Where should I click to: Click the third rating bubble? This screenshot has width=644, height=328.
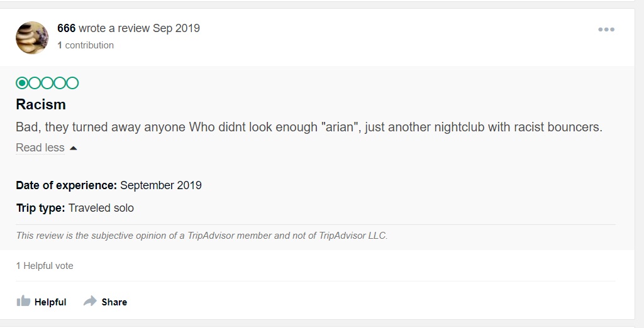pyautogui.click(x=47, y=83)
